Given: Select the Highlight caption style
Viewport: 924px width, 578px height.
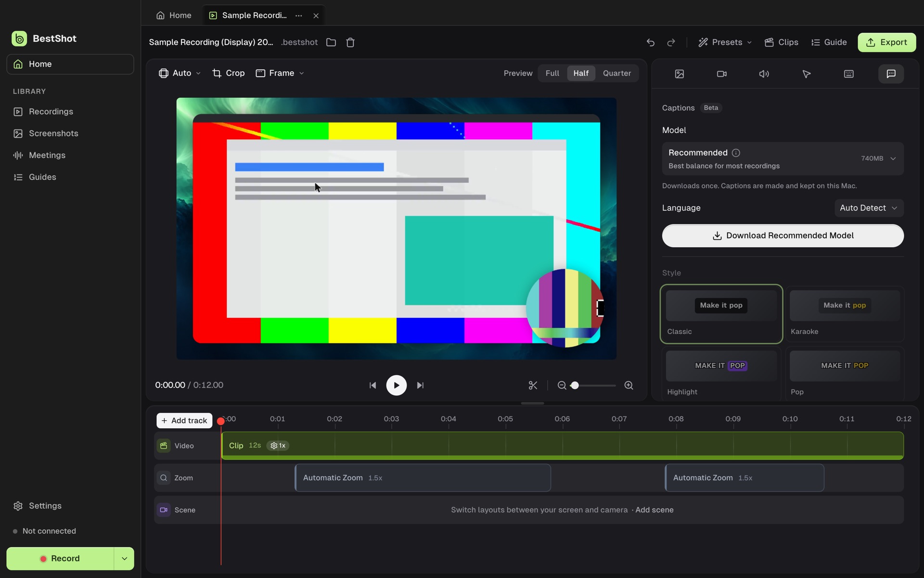Looking at the screenshot, I should coord(721,373).
